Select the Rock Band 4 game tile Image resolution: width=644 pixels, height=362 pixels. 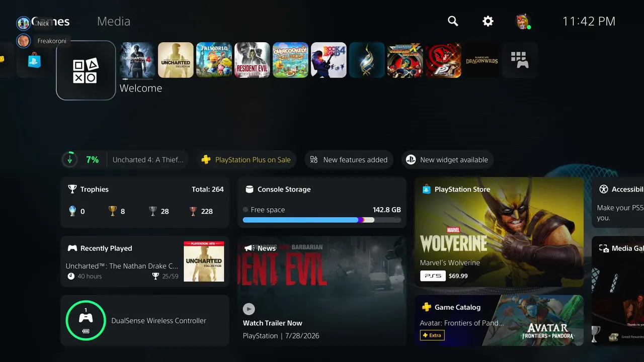coord(329,60)
